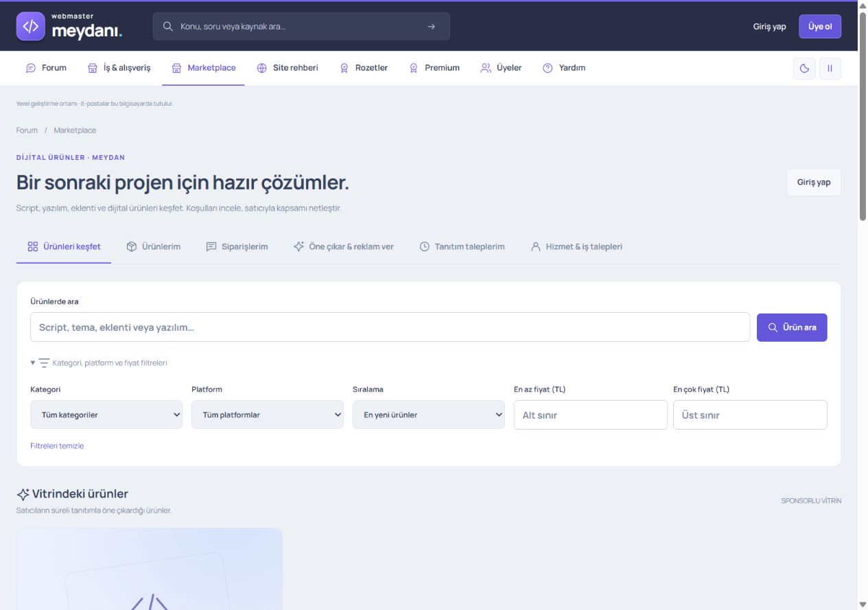868x610 pixels.
Task: Click the Forum breadcrumb link
Action: click(27, 130)
